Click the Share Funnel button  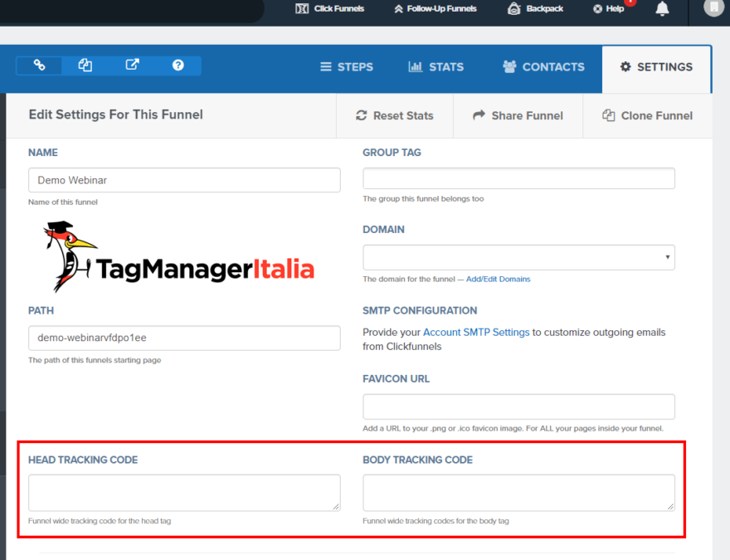[518, 115]
